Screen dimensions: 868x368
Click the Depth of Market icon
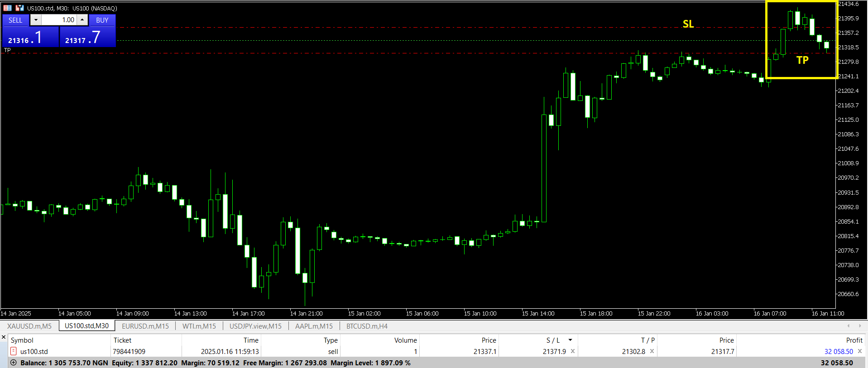[x=19, y=8]
